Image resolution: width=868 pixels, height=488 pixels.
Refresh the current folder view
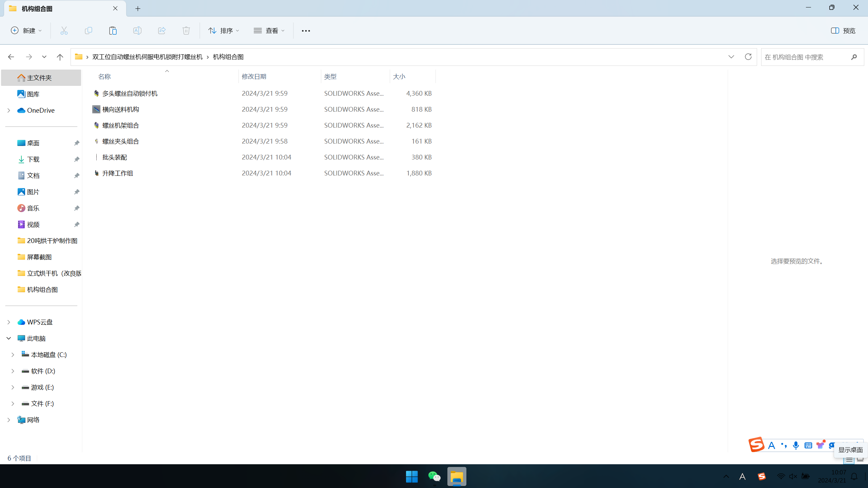tap(748, 57)
